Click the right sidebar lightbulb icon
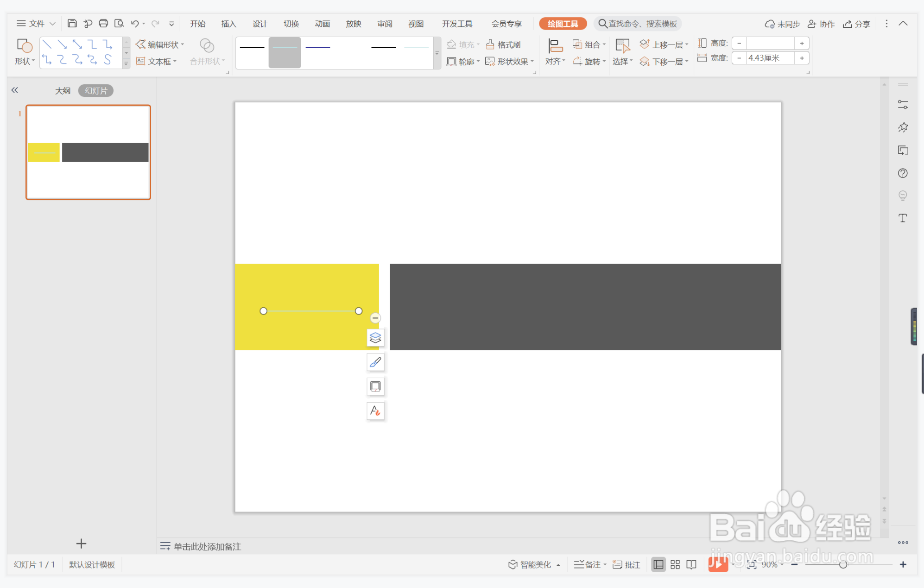924x588 pixels. [903, 196]
